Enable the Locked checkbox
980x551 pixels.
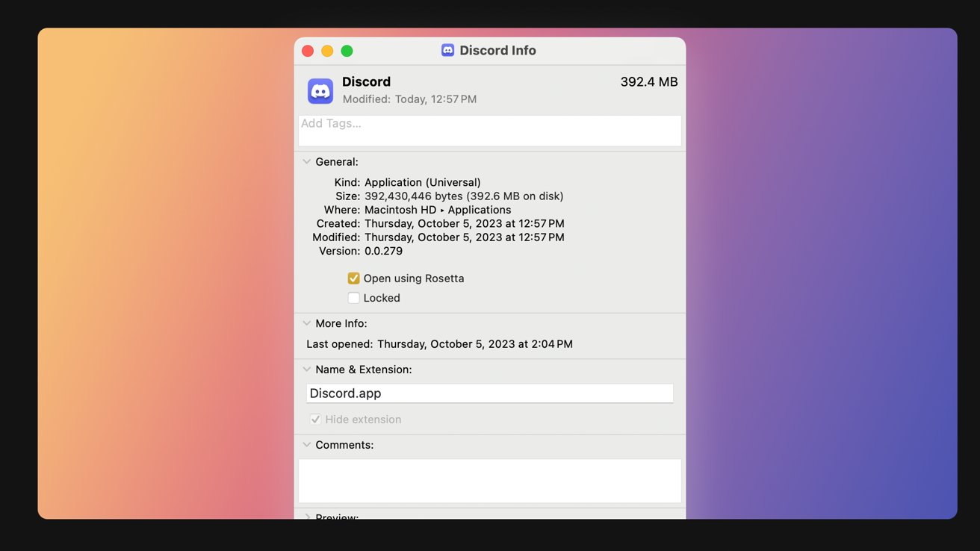[354, 298]
